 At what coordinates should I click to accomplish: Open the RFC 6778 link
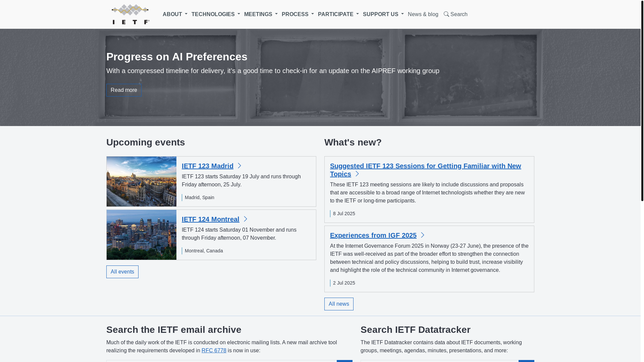point(214,351)
